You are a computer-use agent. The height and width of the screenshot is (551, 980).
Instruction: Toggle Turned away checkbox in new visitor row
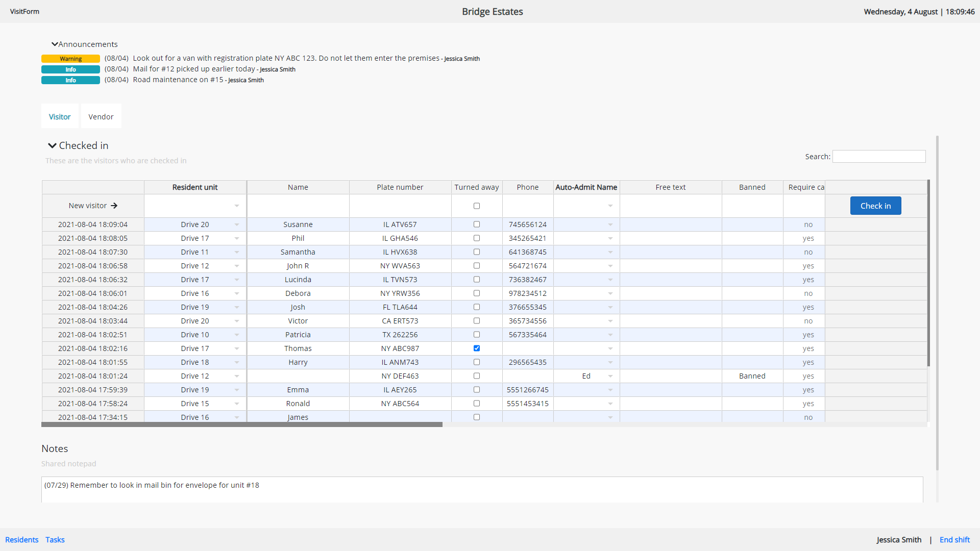[477, 206]
